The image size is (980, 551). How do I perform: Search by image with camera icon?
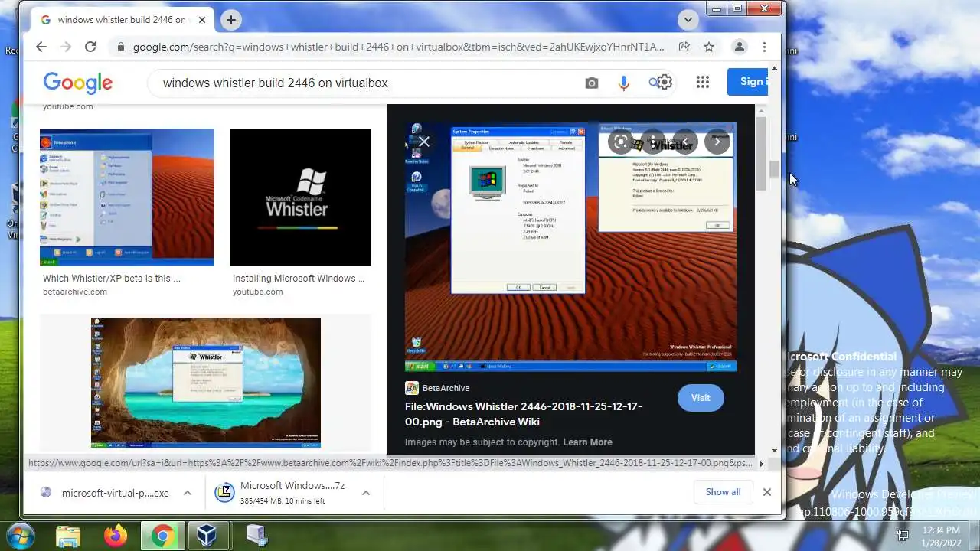(x=592, y=83)
